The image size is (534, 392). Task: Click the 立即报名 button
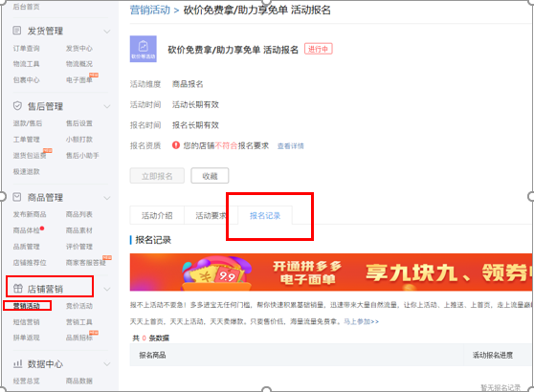[157, 176]
